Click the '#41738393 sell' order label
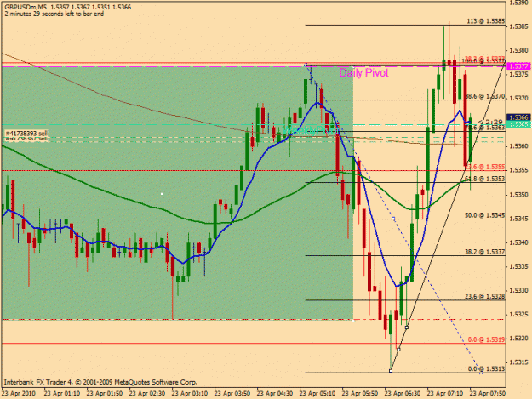 (x=26, y=134)
